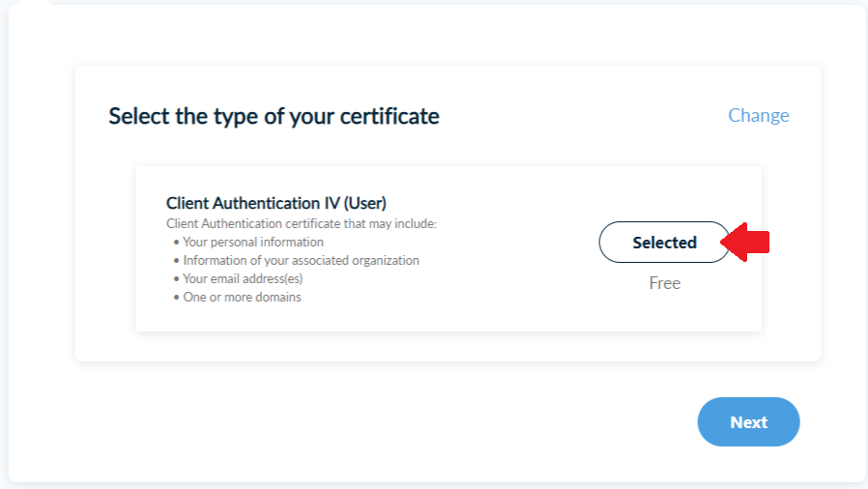Select the Client Authentication IV (User) title

click(x=275, y=203)
